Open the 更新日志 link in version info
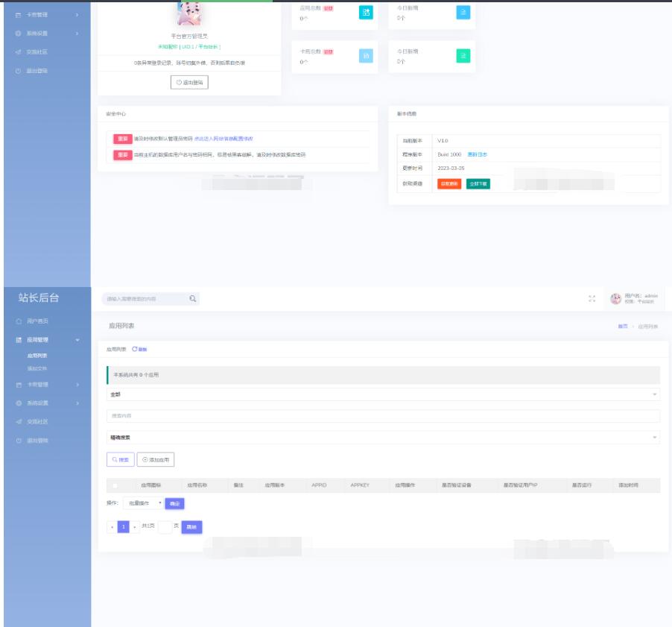 click(x=477, y=154)
